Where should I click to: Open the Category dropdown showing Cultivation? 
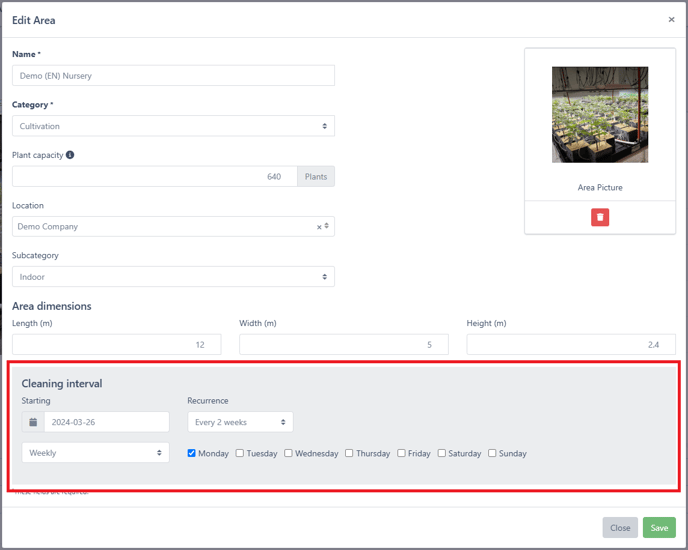click(x=173, y=126)
